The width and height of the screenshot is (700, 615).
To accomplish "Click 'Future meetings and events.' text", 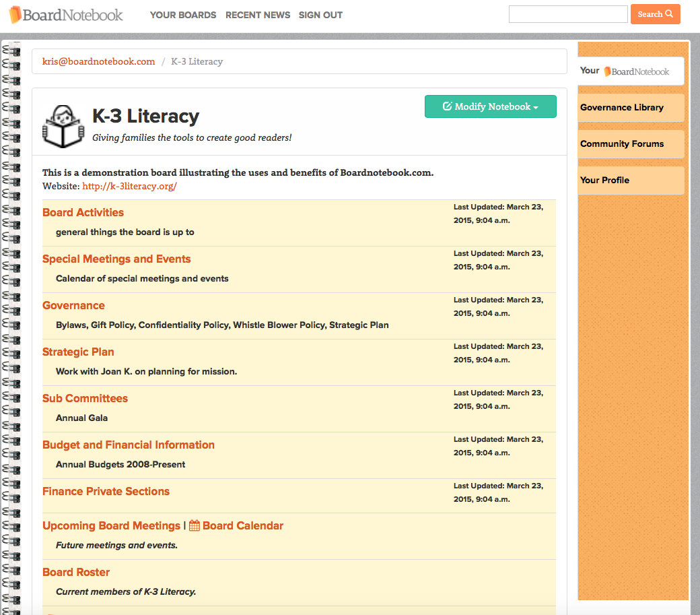I will (116, 546).
